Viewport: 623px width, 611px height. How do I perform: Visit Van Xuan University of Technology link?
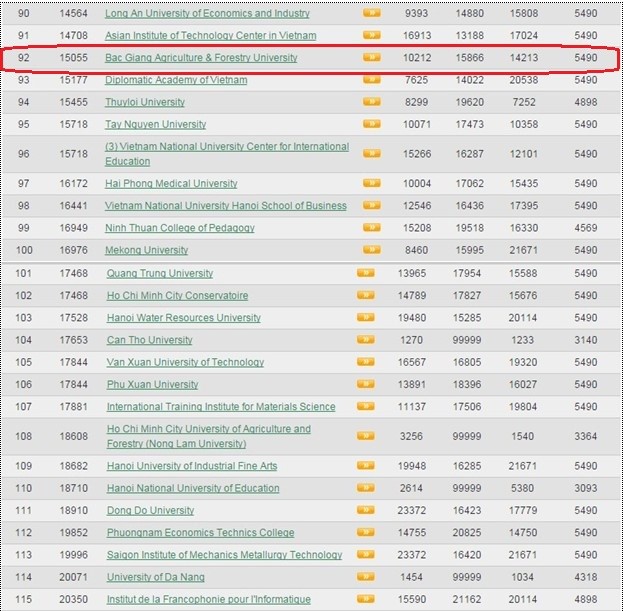pos(185,363)
